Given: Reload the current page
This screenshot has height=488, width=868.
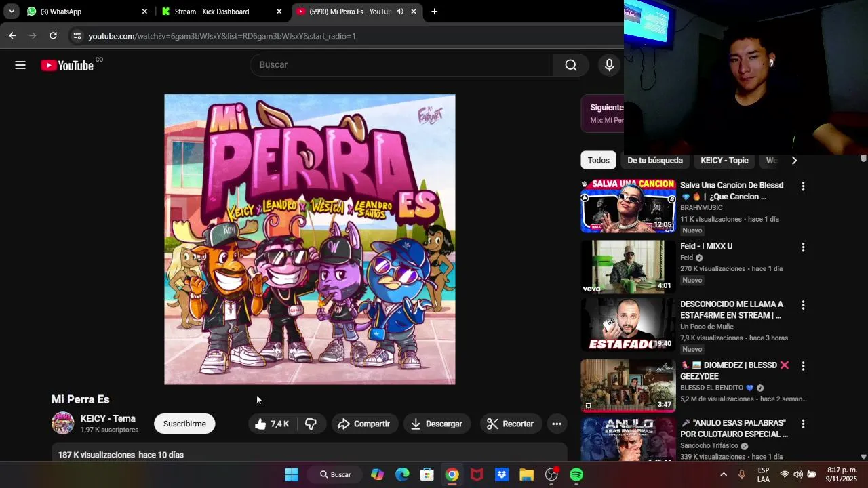Looking at the screenshot, I should pos(53,36).
